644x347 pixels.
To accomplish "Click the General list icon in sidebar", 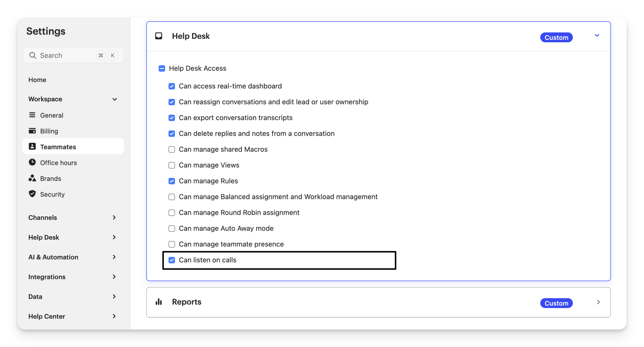I will (32, 115).
